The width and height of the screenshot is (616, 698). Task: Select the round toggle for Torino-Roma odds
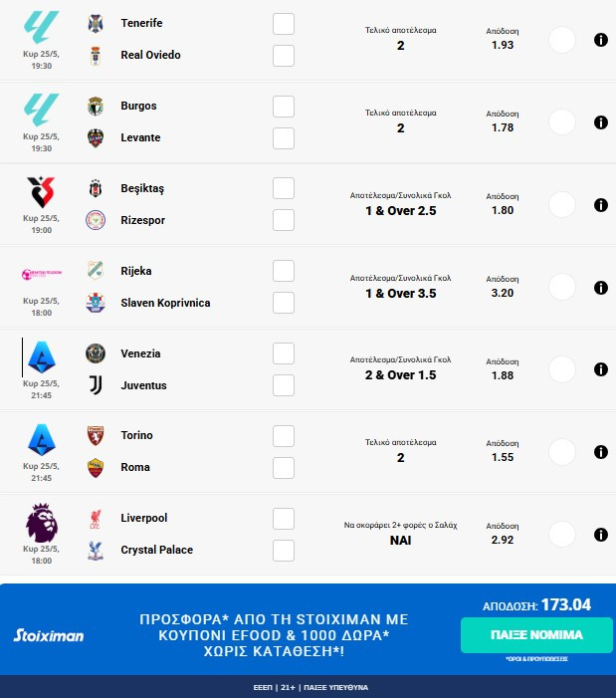tap(562, 452)
